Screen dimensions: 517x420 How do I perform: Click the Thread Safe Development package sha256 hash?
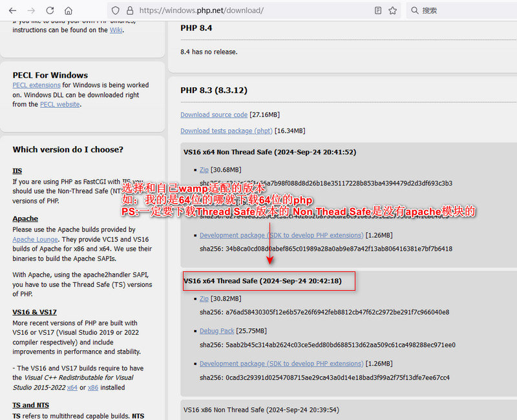325,377
